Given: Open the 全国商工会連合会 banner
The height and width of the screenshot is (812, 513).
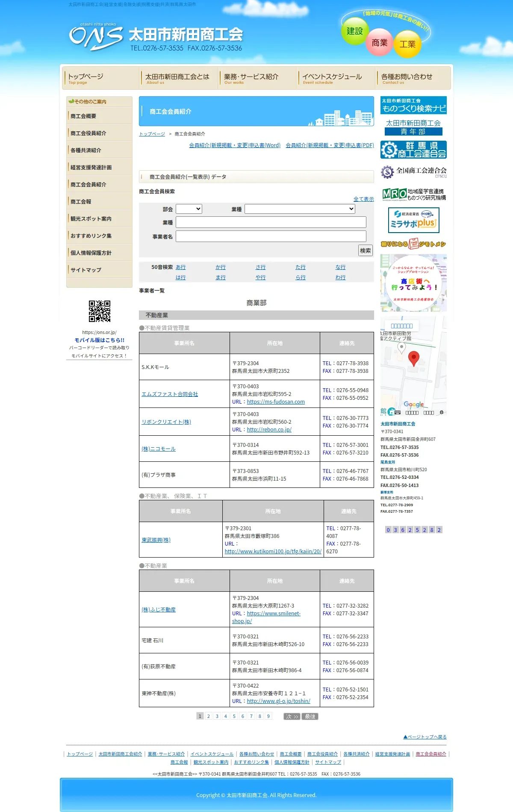Looking at the screenshot, I should tap(413, 172).
